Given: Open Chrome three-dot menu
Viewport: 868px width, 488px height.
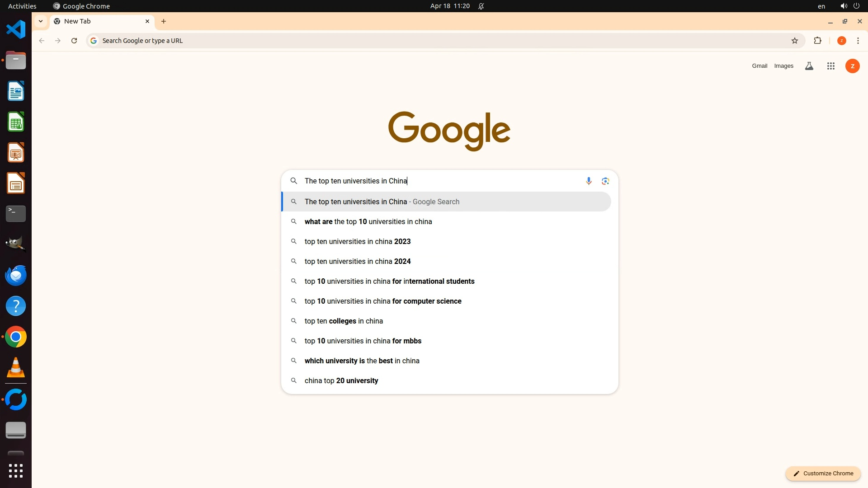Looking at the screenshot, I should [x=858, y=41].
